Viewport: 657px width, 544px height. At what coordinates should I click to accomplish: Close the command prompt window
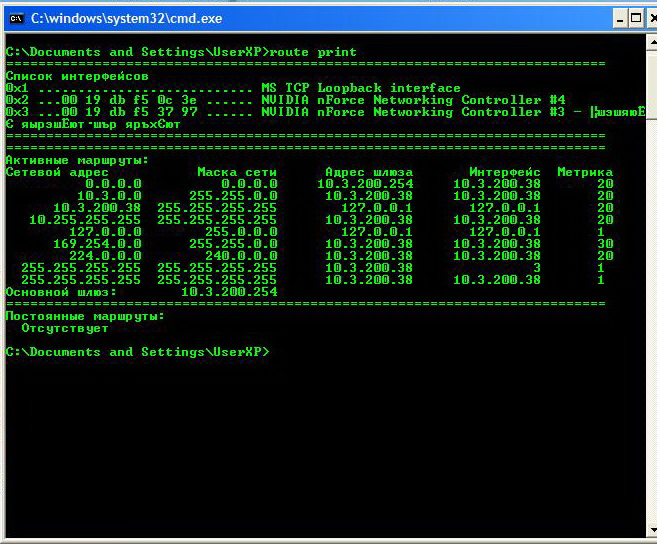pos(652,18)
